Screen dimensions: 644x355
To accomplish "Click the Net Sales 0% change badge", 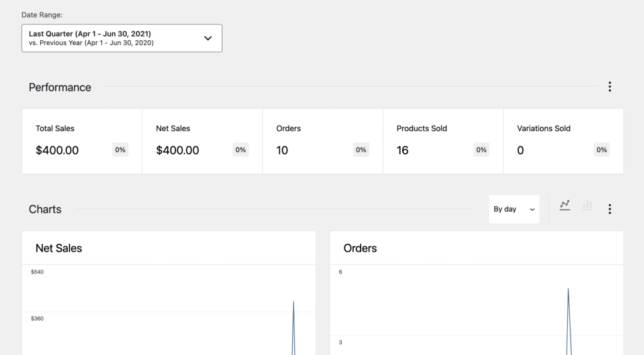I will pyautogui.click(x=240, y=150).
